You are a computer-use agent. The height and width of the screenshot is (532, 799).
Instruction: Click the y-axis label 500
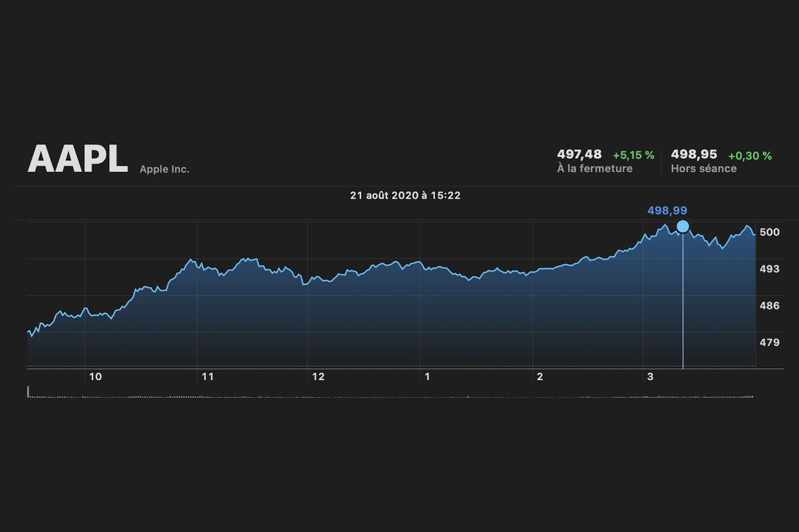[769, 232]
